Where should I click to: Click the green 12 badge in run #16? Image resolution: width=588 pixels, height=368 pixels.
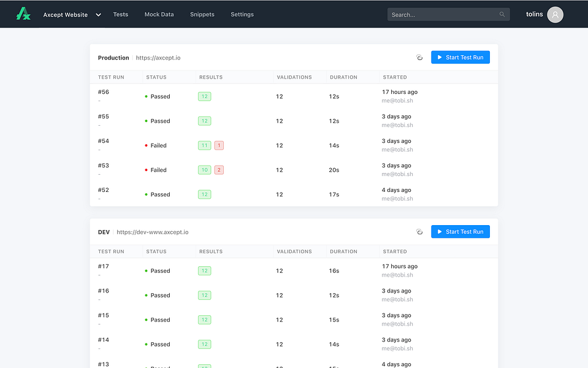pos(204,295)
